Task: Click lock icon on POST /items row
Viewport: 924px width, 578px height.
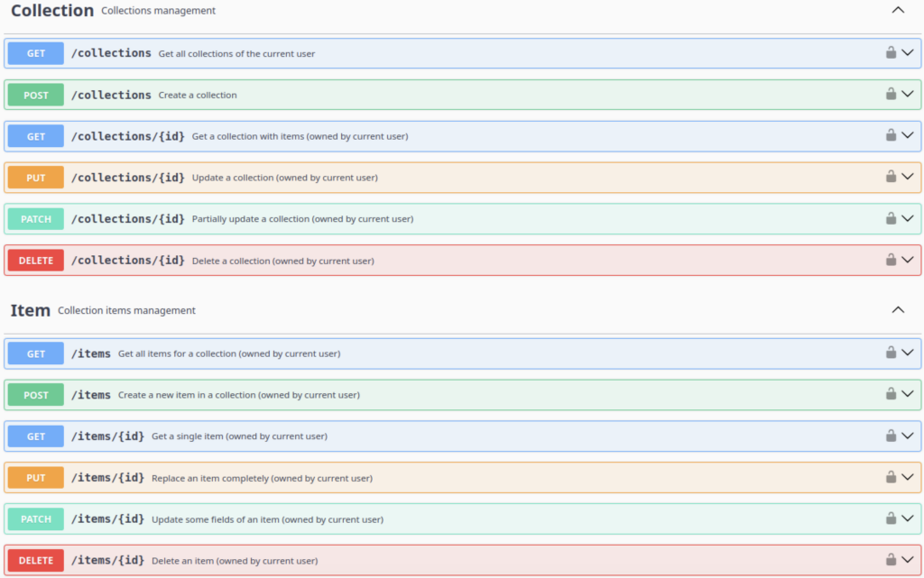Action: (x=891, y=394)
